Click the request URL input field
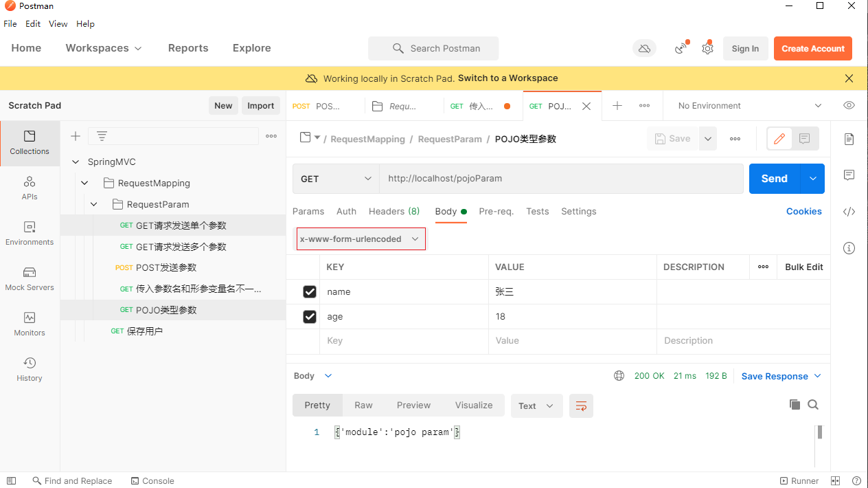Image resolution: width=868 pixels, height=488 pixels. click(x=560, y=179)
